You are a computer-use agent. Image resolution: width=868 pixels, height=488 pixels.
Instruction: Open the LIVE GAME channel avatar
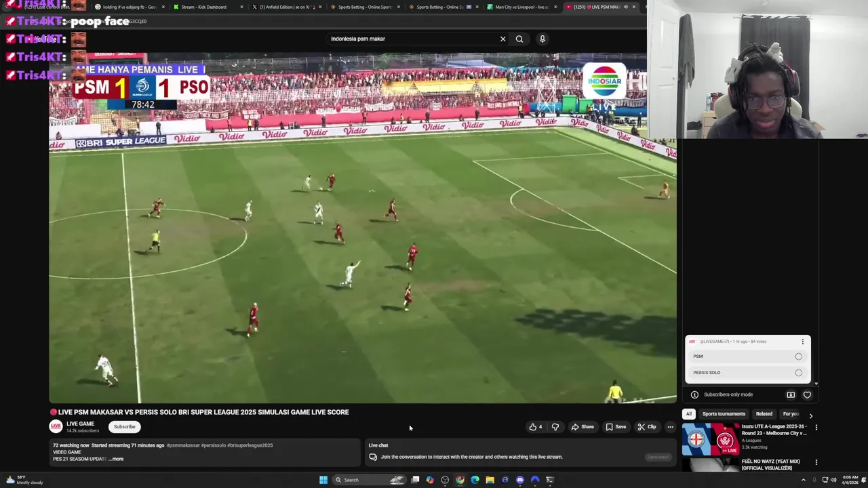(x=56, y=426)
